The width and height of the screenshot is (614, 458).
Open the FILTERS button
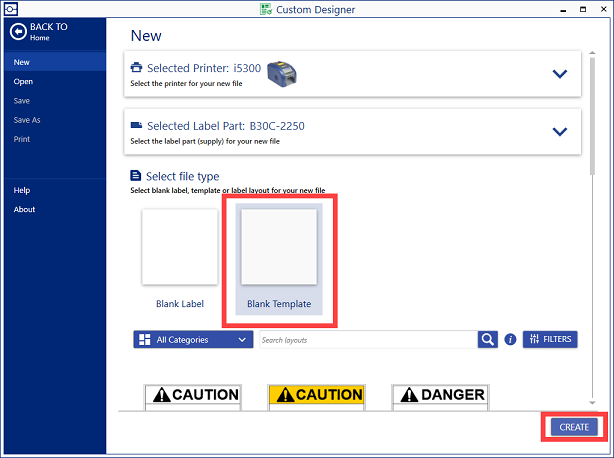(550, 339)
